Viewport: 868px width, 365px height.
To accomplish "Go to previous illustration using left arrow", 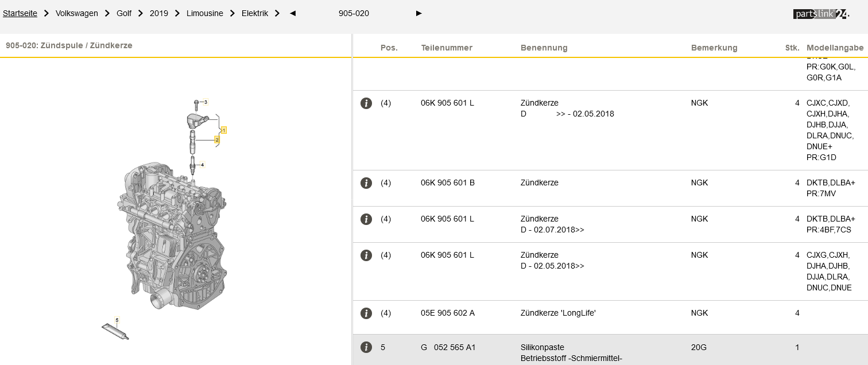I will pos(293,13).
